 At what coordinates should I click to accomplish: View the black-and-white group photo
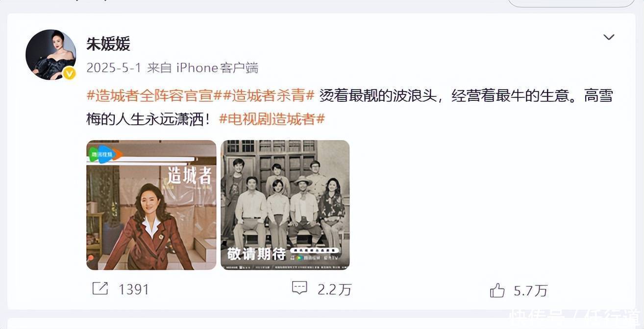coord(285,205)
